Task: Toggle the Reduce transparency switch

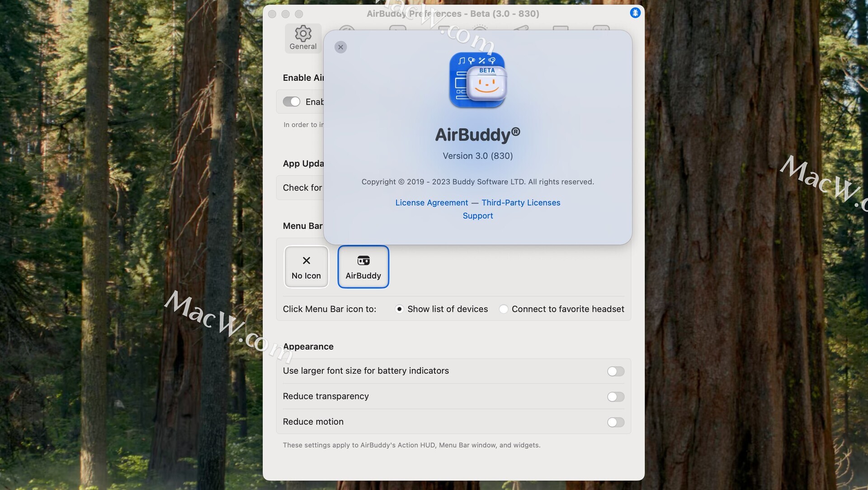Action: [615, 397]
